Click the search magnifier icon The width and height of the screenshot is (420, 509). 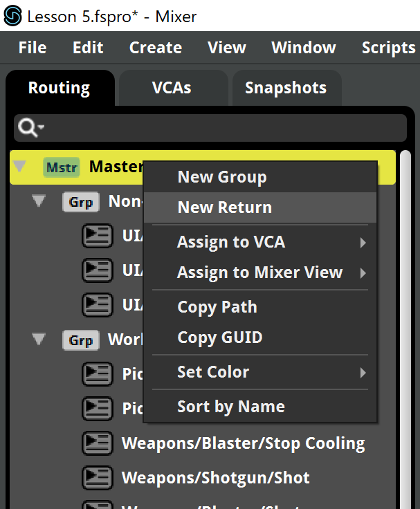click(28, 127)
